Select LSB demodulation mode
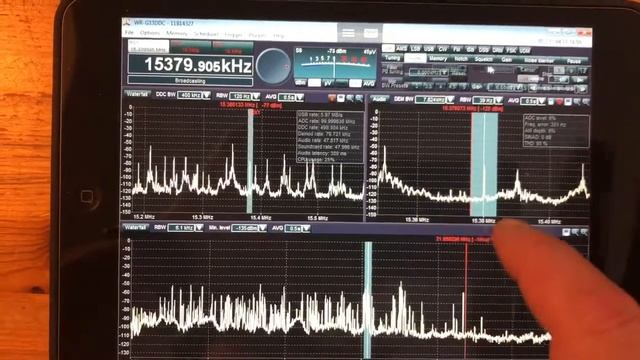Screen dimensions: 640x360 [416, 49]
